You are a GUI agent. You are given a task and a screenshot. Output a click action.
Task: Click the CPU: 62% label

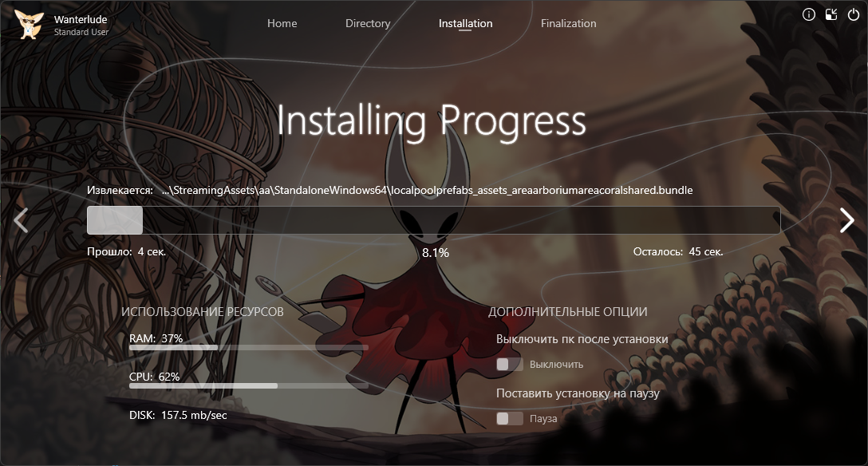[x=155, y=377]
